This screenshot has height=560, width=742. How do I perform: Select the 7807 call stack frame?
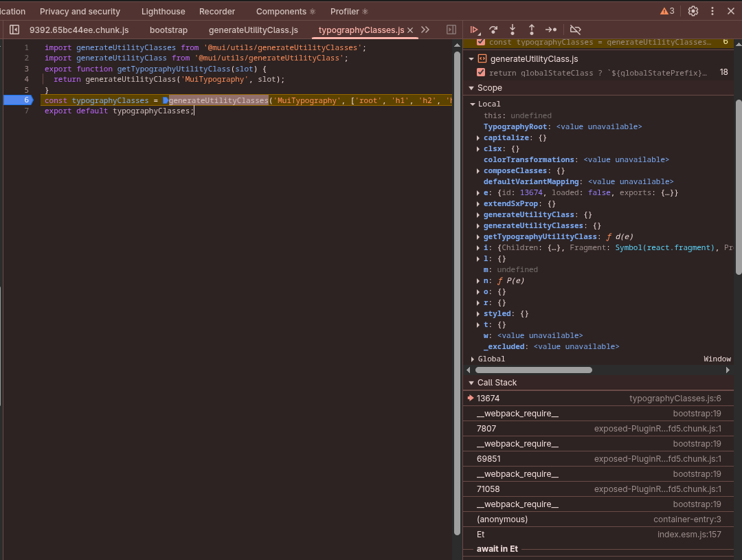pos(486,429)
